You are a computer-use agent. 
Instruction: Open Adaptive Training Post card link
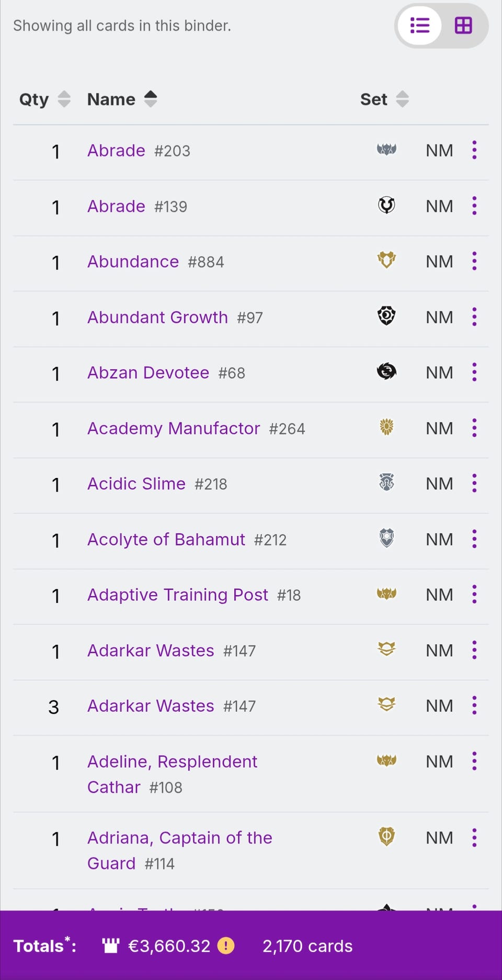click(177, 595)
